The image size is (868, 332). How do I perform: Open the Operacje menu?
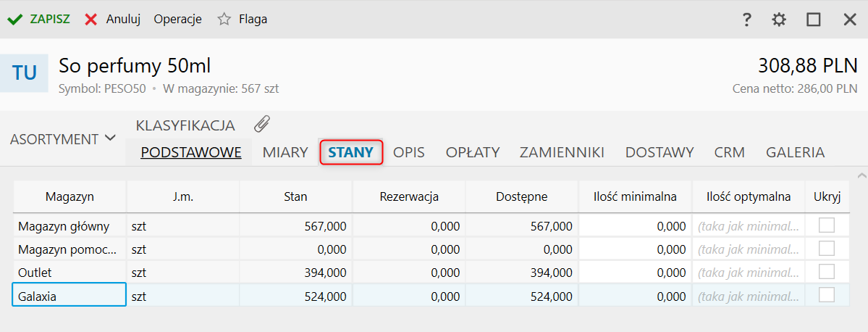pyautogui.click(x=177, y=20)
